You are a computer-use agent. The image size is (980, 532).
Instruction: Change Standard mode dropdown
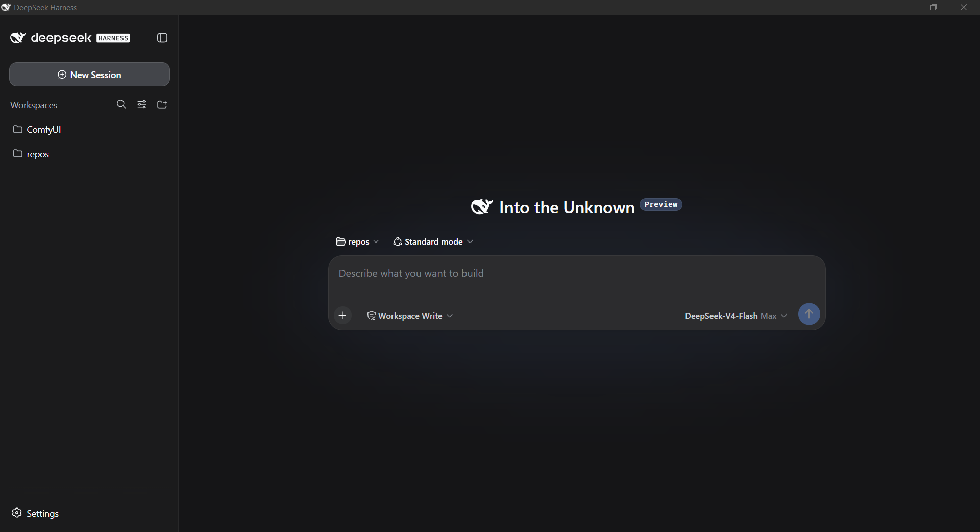point(433,241)
